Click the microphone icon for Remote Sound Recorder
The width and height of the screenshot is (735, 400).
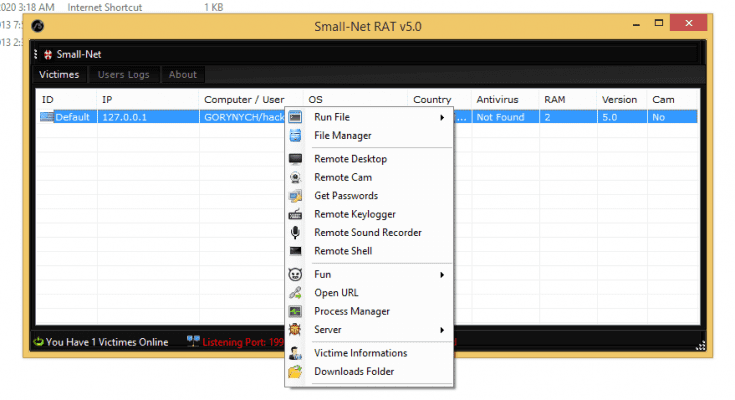[295, 232]
